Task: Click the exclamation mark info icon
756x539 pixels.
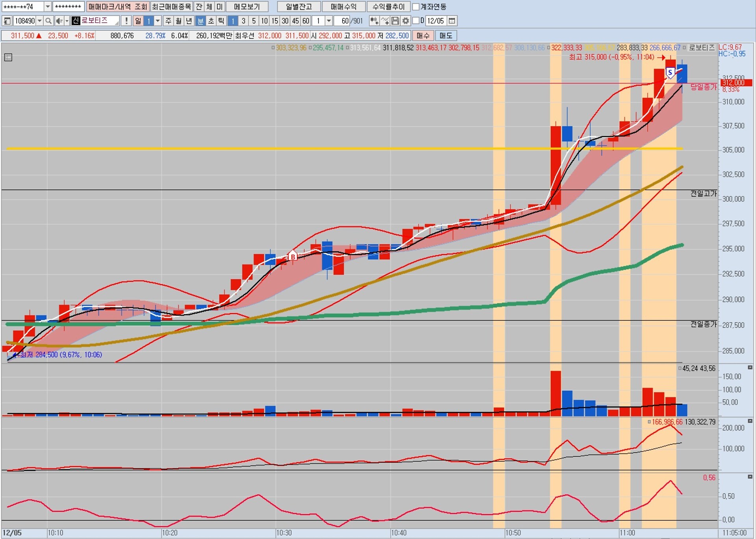Action: tap(126, 21)
